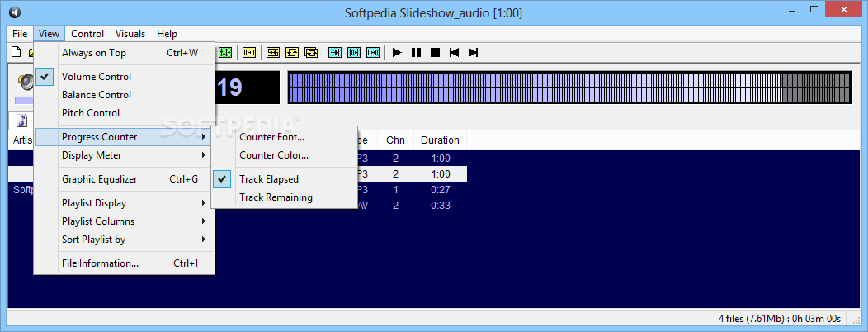Skip to the next track
This screenshot has width=868, height=332.
pos(473,53)
